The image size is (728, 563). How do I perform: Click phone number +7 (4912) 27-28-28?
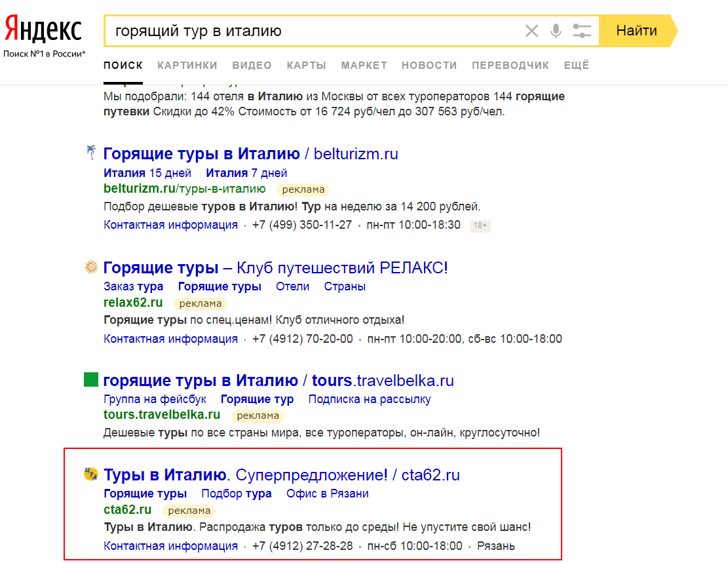tap(302, 546)
